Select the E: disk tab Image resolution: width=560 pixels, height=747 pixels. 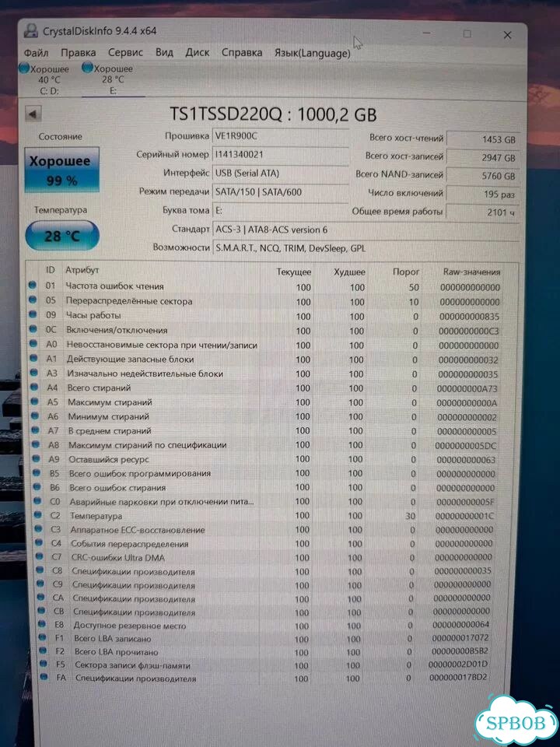pyautogui.click(x=112, y=79)
